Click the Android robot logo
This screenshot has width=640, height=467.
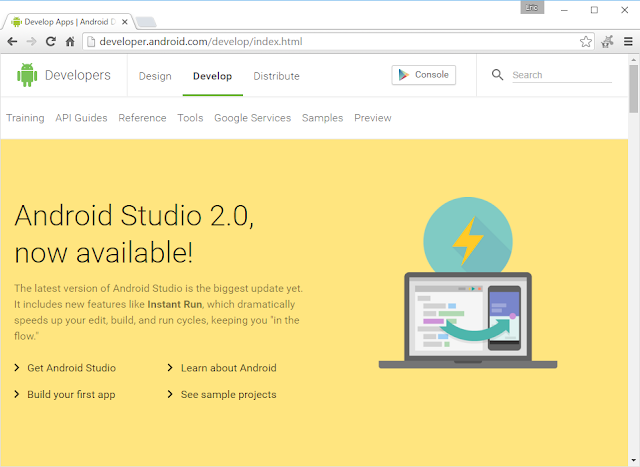(x=27, y=75)
